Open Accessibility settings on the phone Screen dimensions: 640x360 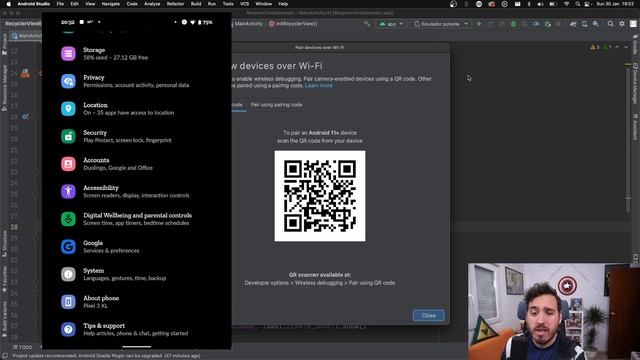(x=137, y=191)
